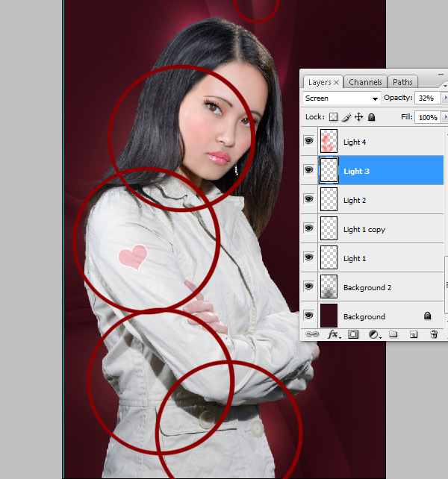Close the Layers tab with its X
Viewport: 448px width, 479px height.
tap(337, 83)
